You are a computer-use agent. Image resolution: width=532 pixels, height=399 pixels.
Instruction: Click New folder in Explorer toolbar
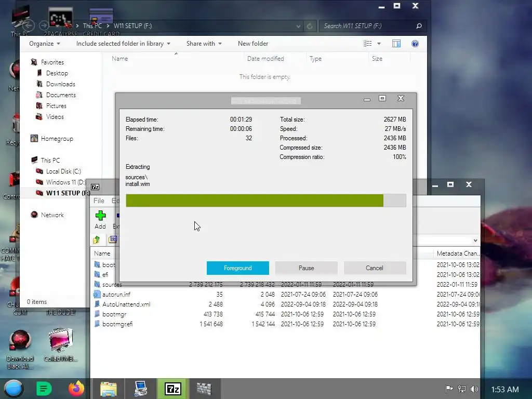coord(253,44)
